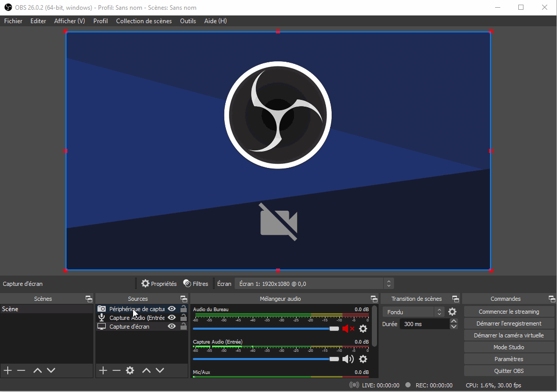The image size is (557, 392).
Task: Switch to Mode Studio
Action: click(x=509, y=347)
